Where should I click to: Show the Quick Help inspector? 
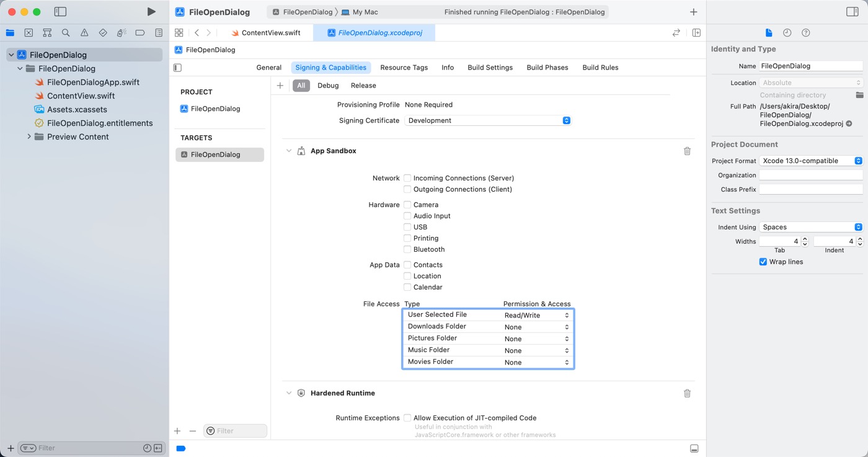tap(806, 33)
